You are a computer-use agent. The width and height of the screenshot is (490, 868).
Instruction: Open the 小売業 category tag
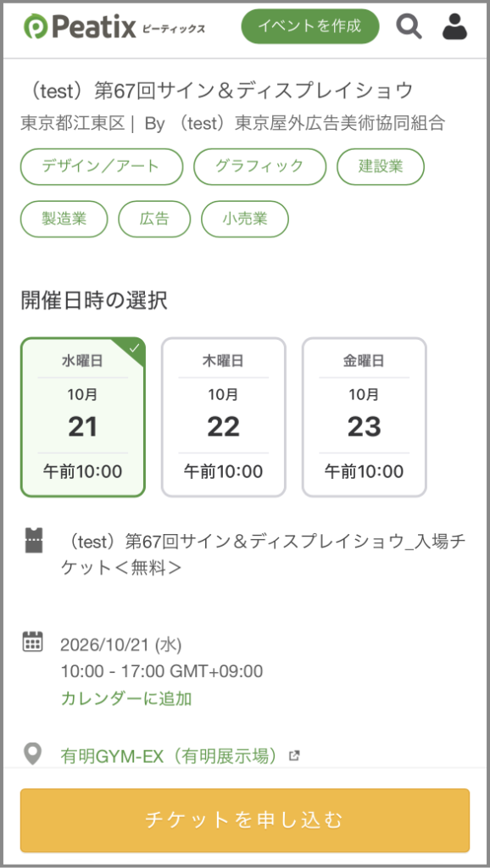tap(245, 219)
